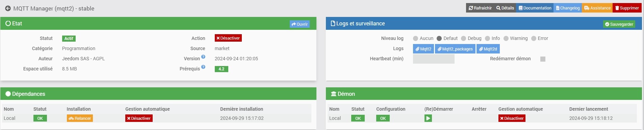Click the Dépendances panel header
Screen dimensions: 644x130
pyautogui.click(x=158, y=94)
